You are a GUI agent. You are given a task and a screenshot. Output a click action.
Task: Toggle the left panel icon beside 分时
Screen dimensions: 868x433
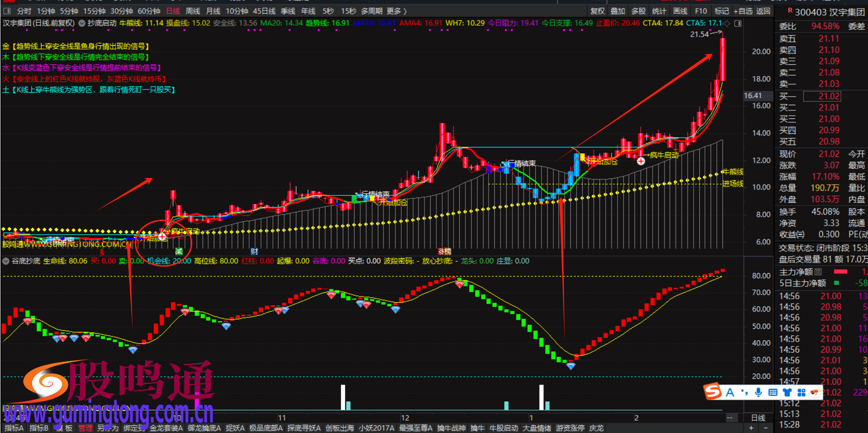click(x=7, y=11)
